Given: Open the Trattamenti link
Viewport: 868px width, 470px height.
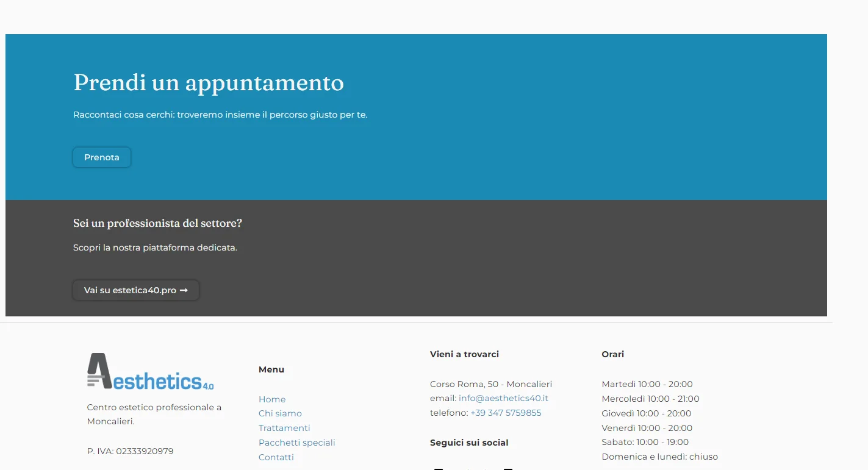Looking at the screenshot, I should point(284,428).
